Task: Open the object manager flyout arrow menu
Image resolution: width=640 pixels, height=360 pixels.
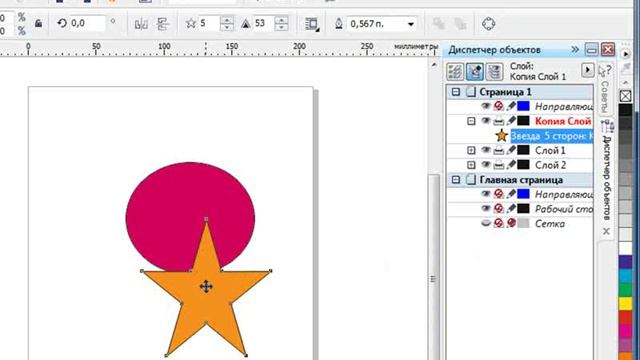Action: tap(587, 70)
